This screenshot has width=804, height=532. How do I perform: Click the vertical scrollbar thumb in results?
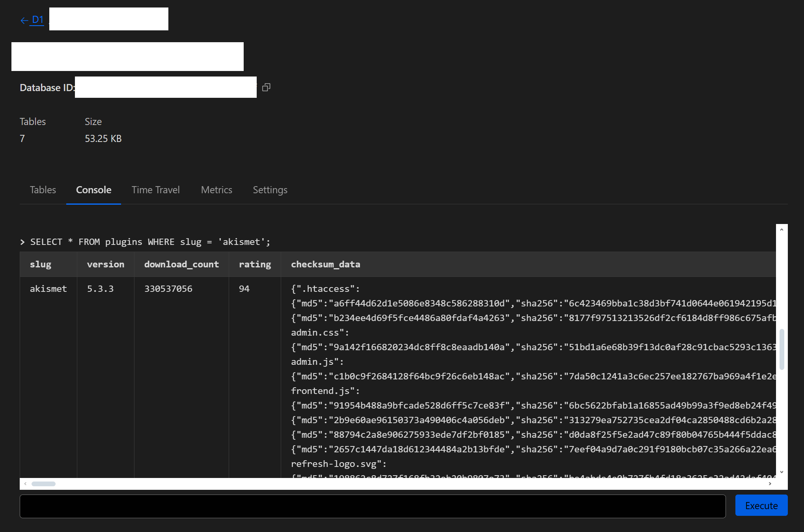tap(782, 349)
